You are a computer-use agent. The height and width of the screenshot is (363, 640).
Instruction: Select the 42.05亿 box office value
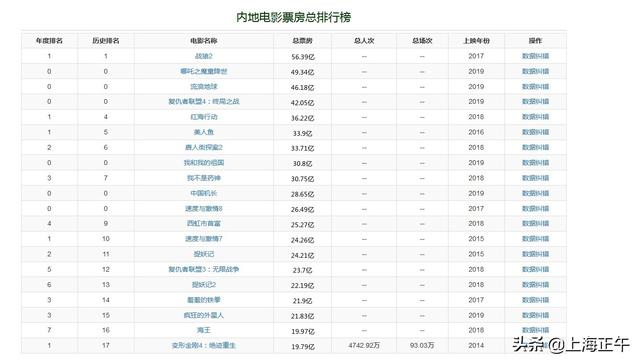[302, 102]
